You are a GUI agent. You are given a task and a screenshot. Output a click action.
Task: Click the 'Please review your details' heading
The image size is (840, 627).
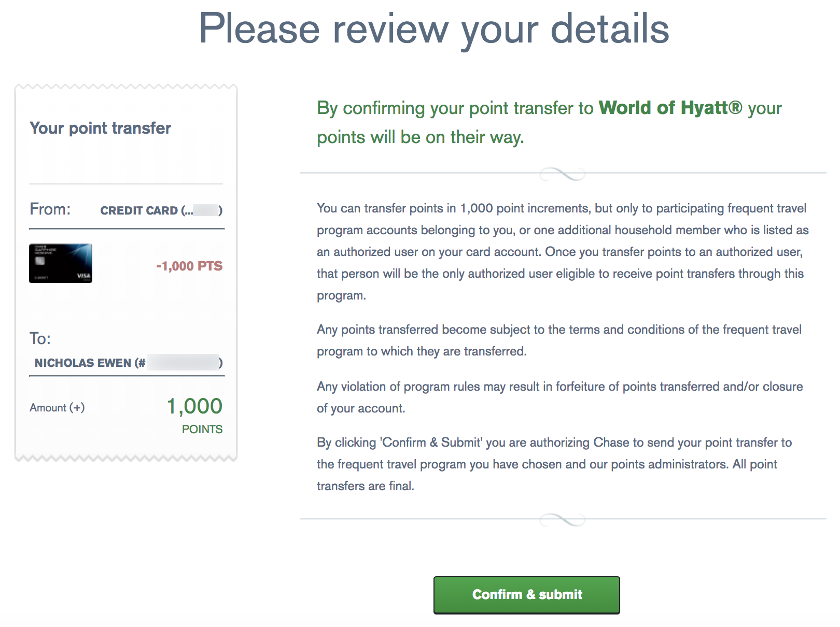pyautogui.click(x=434, y=29)
